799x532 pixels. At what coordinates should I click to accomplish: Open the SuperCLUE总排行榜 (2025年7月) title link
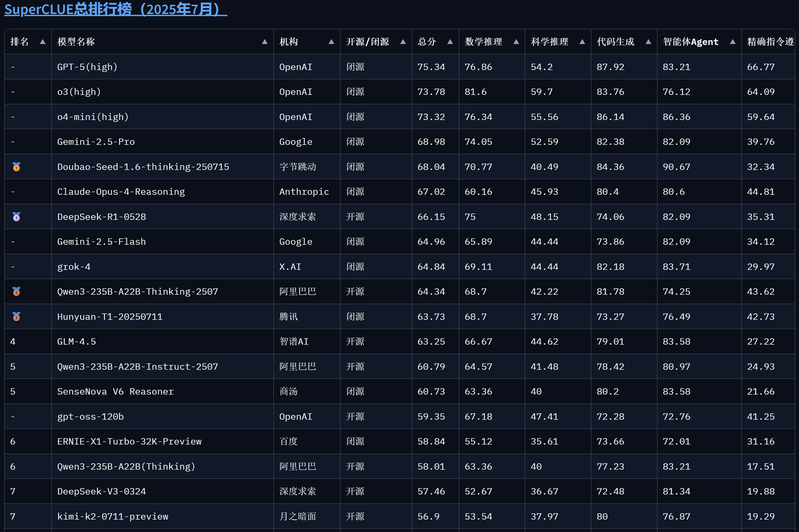tap(116, 9)
